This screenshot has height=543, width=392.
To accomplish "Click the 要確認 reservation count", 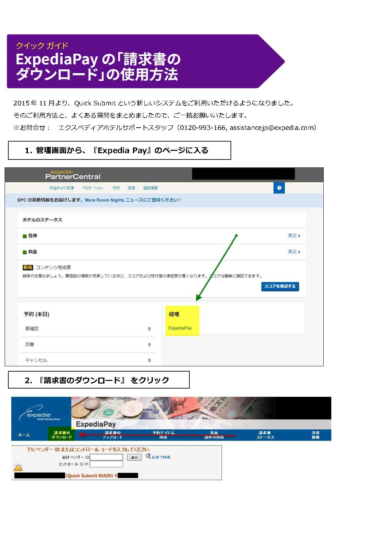I will coord(149,329).
